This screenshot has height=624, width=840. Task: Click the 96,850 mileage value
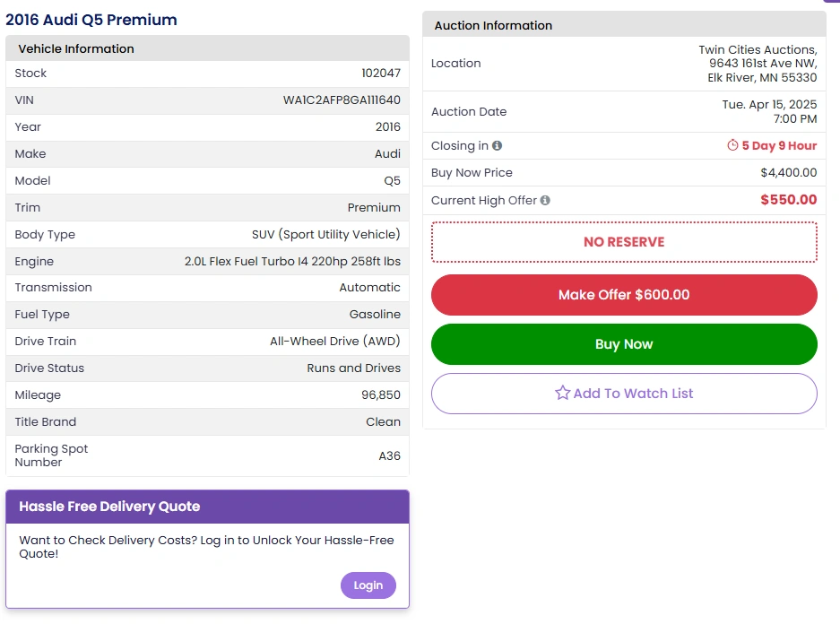pos(381,395)
